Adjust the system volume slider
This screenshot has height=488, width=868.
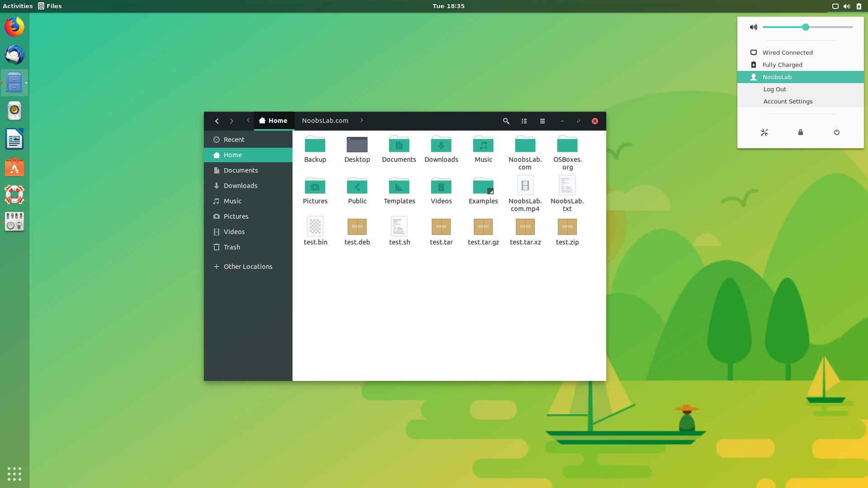pos(805,28)
